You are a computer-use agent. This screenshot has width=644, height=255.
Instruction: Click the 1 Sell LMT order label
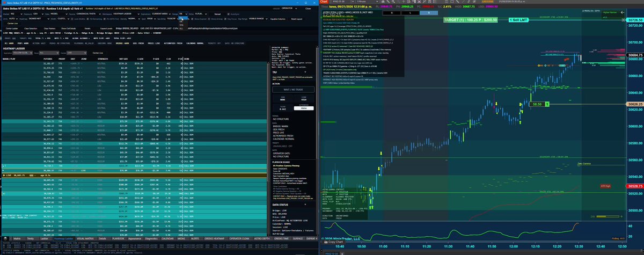pyautogui.click(x=518, y=20)
